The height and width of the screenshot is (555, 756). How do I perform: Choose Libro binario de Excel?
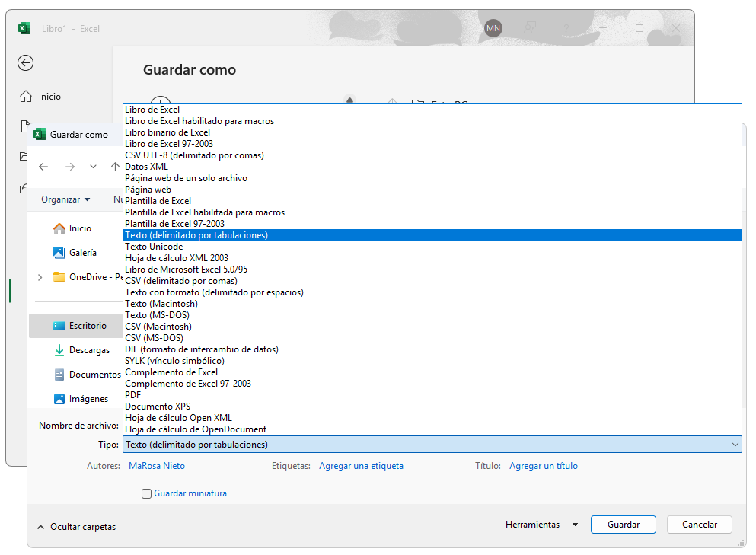click(432, 132)
